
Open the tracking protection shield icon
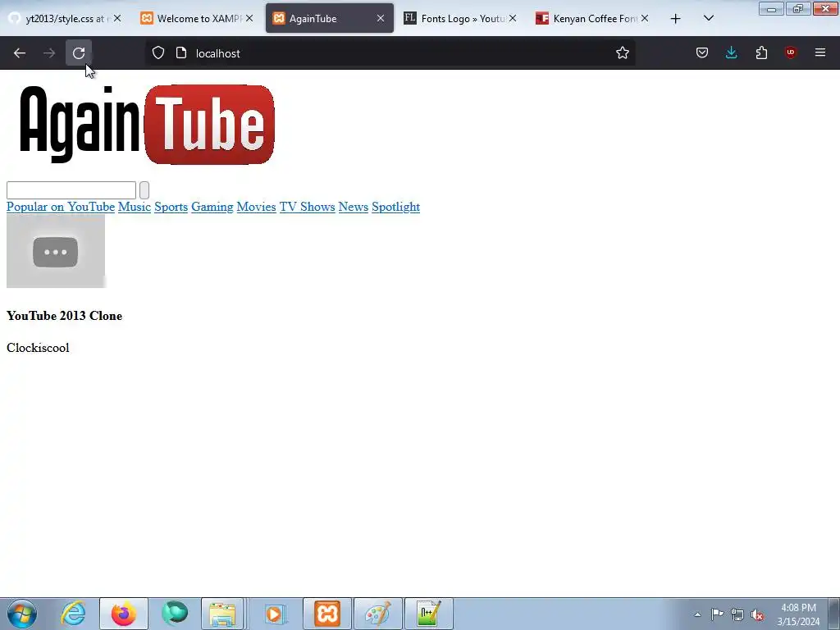158,53
